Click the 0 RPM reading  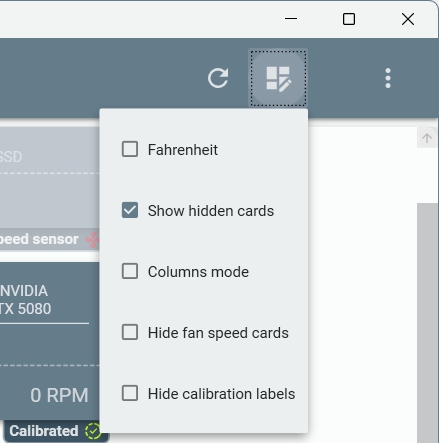click(59, 395)
